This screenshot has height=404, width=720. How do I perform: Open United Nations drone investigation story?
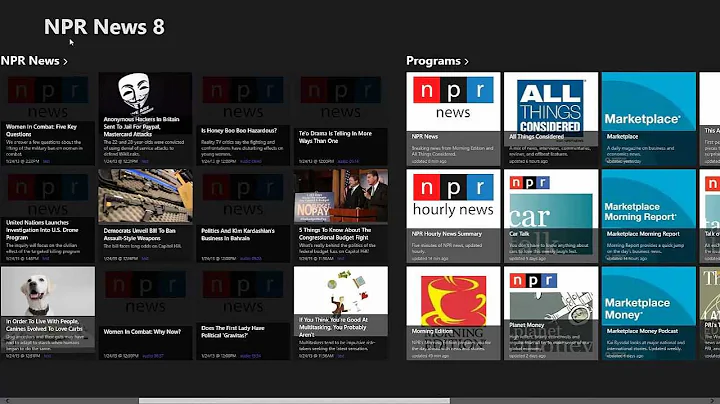(x=48, y=216)
